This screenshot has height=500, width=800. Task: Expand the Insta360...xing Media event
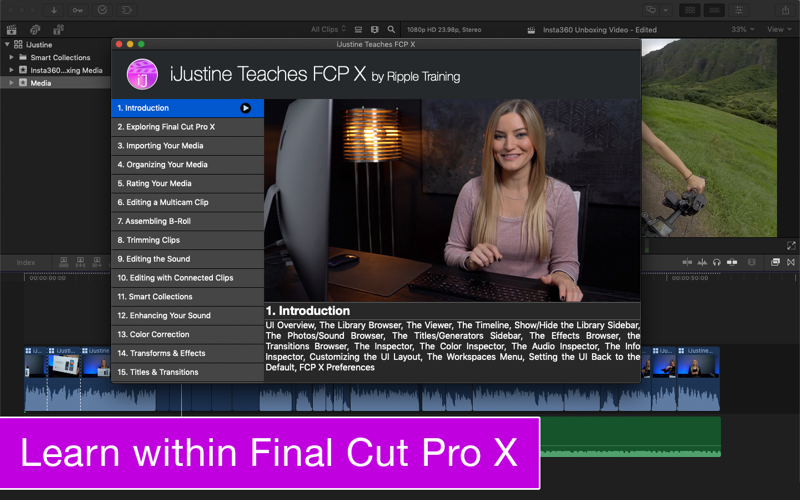[11, 70]
